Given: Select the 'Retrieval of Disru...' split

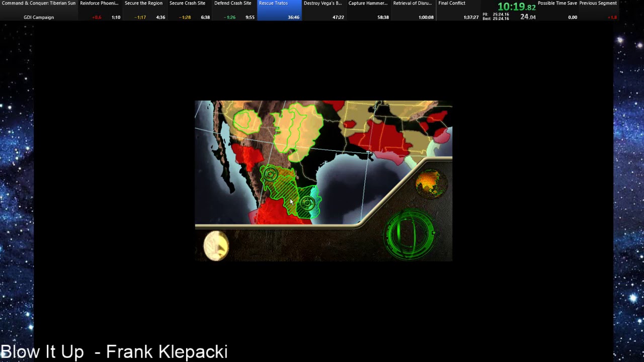Looking at the screenshot, I should (x=414, y=10).
